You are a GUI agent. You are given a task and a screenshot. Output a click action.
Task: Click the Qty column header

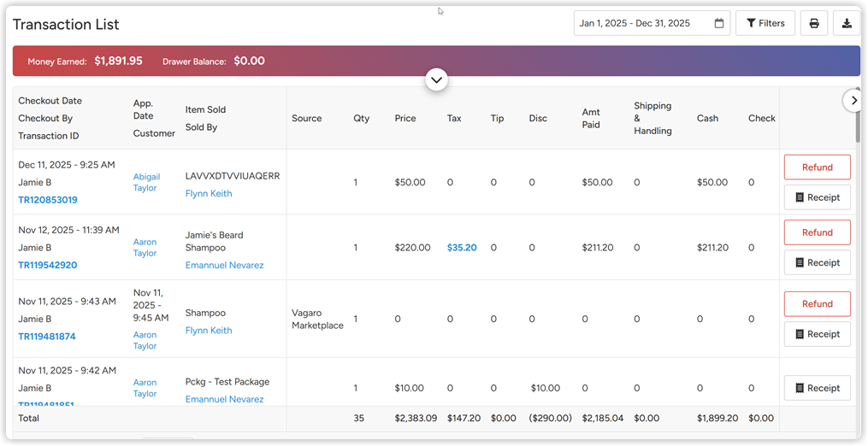click(362, 119)
